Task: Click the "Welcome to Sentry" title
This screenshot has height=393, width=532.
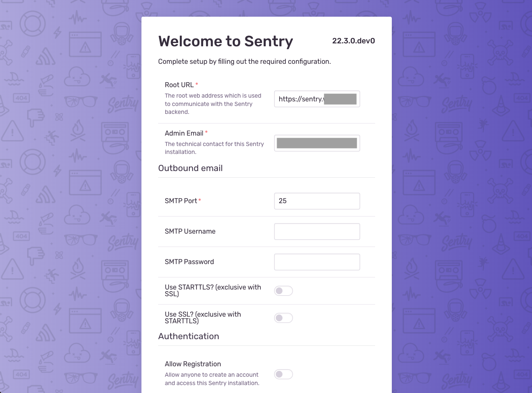Action: (x=225, y=41)
